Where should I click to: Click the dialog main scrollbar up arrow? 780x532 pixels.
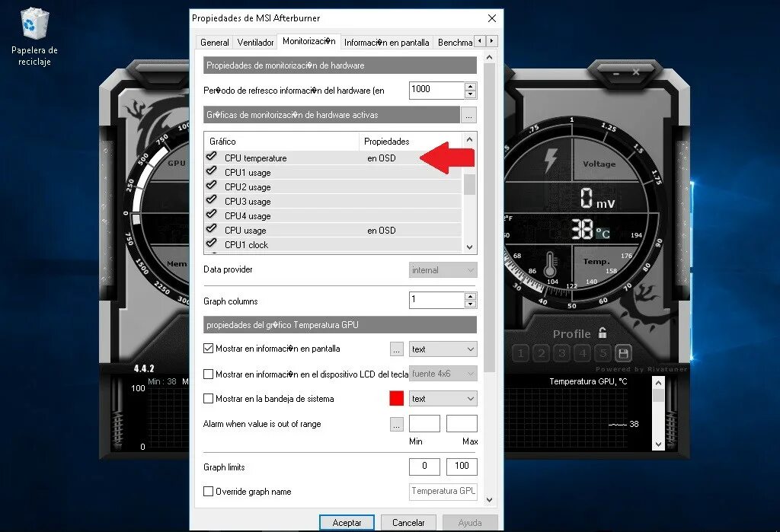click(x=490, y=57)
